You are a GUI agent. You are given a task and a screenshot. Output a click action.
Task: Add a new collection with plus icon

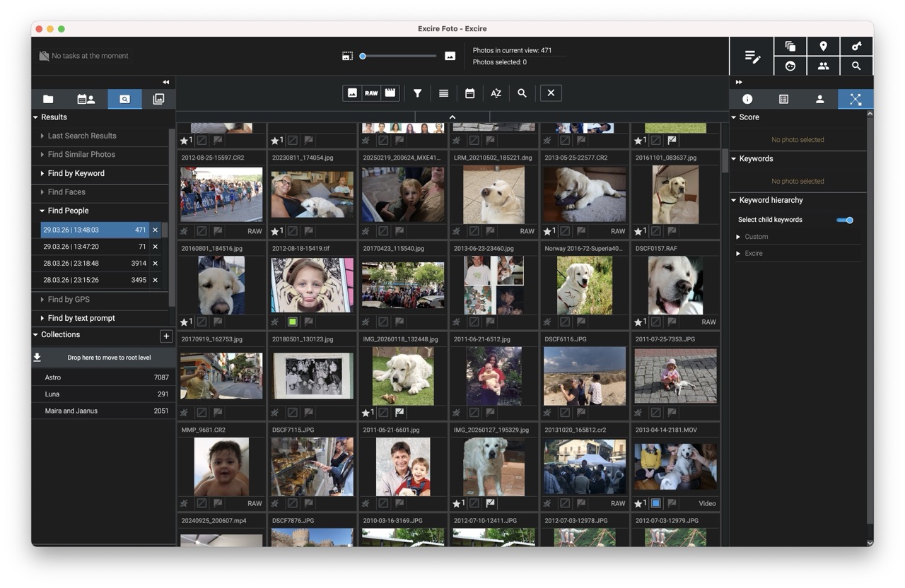[x=166, y=336]
